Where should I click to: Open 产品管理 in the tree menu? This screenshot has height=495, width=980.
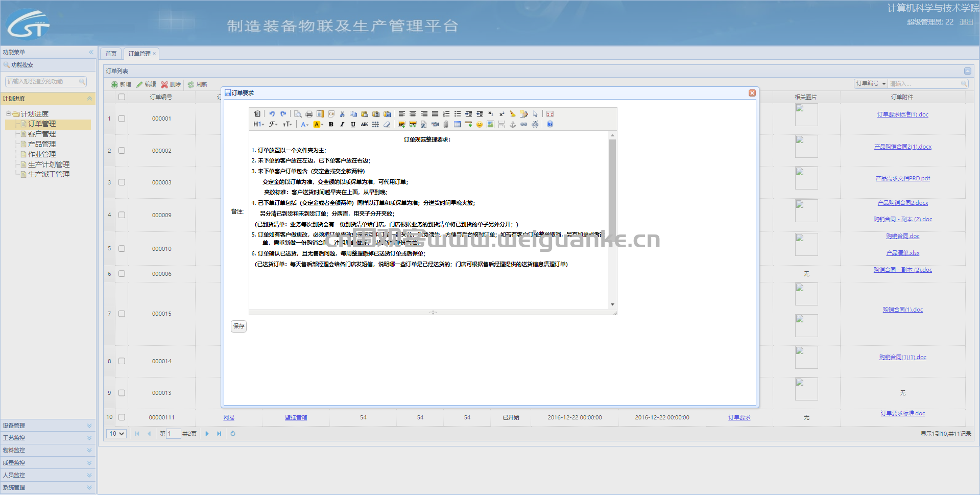42,144
